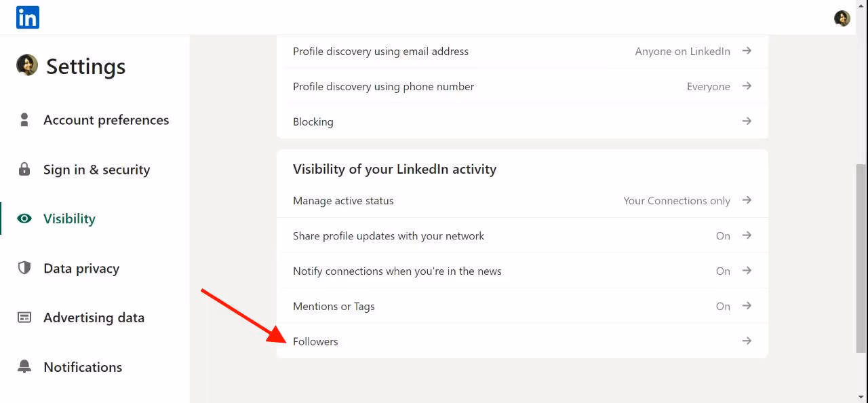Select the Advertising data icon
Viewport: 868px width, 403px height.
point(24,317)
